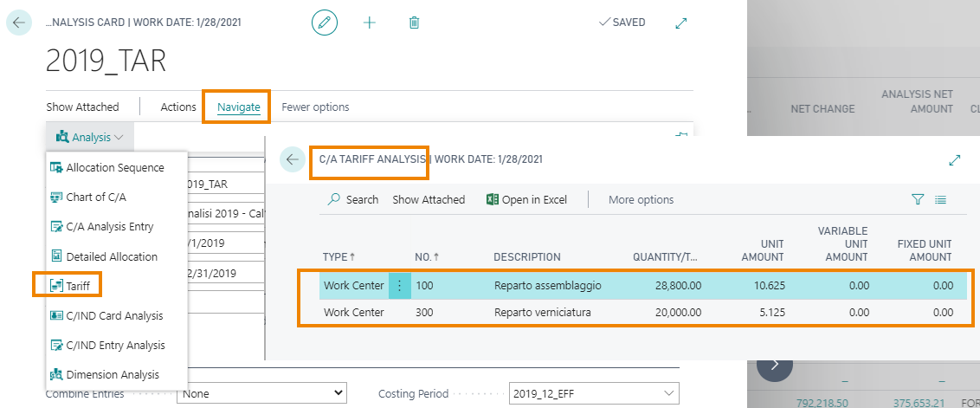
Task: Click the pencil edit icon
Action: click(x=325, y=23)
